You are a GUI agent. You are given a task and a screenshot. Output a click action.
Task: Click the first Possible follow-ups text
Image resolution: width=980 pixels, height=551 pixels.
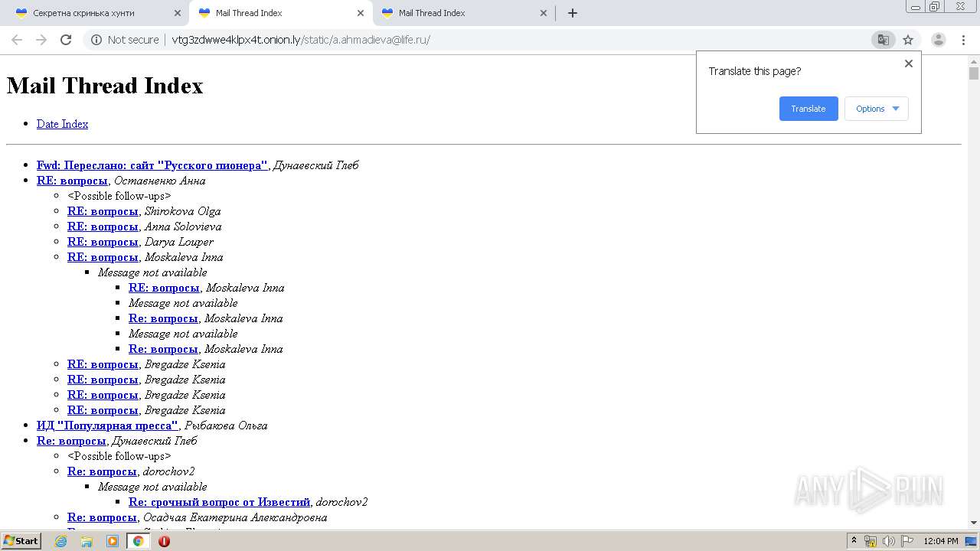(119, 196)
